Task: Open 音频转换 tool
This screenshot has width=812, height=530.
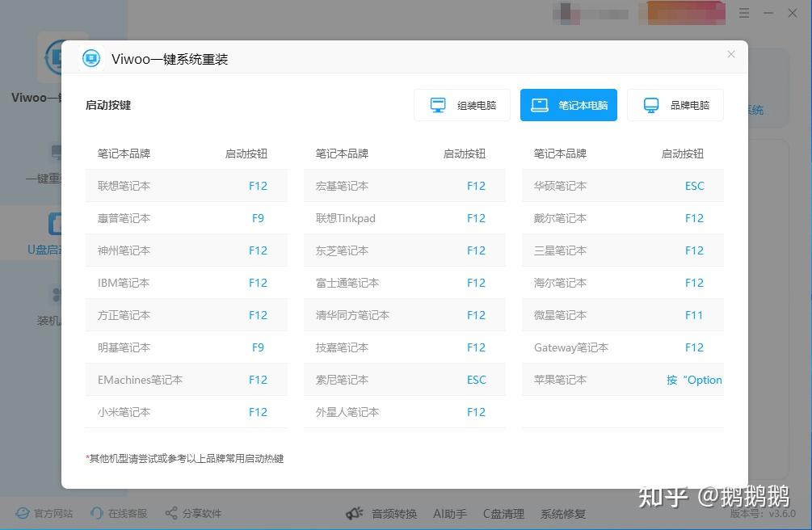Action: tap(394, 513)
